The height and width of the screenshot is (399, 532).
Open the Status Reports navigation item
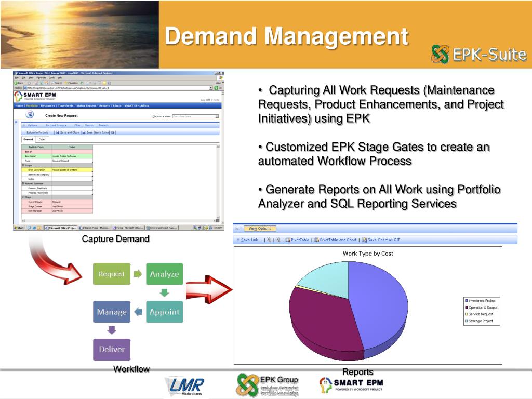coord(86,105)
